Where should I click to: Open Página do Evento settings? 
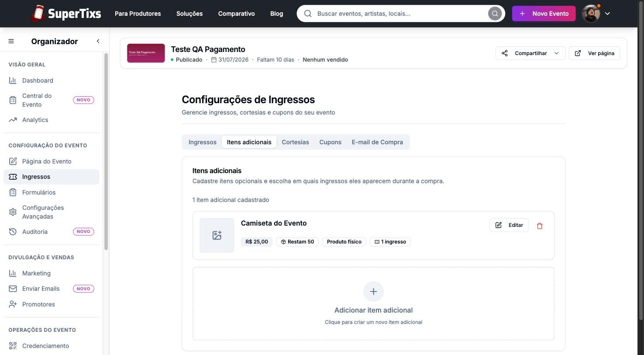pos(51,161)
